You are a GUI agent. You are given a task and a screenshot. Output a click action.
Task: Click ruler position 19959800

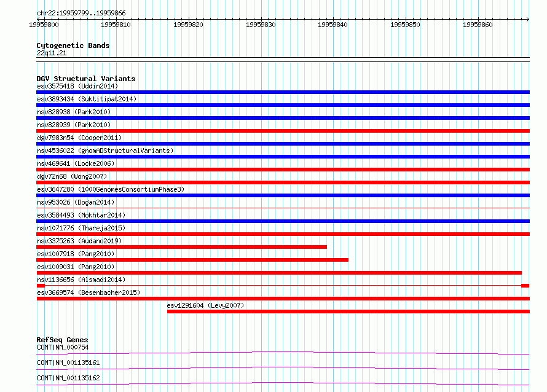[x=44, y=25]
